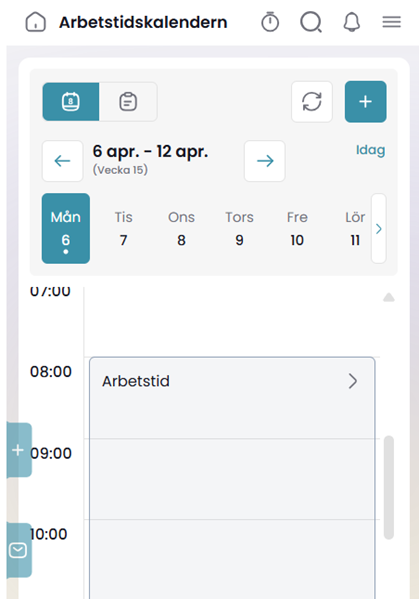
Task: Expand the Arbetstid entry chevron
Action: 353,381
